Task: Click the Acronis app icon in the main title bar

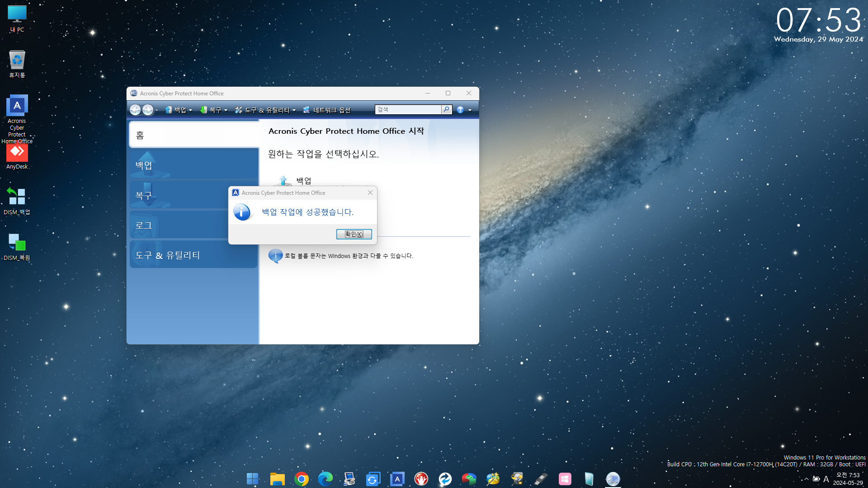Action: 134,93
